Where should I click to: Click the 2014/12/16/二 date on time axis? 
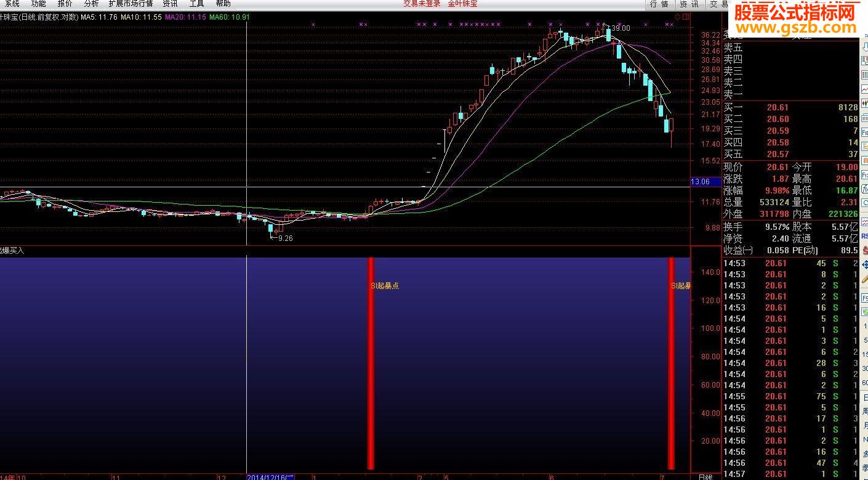(x=271, y=477)
